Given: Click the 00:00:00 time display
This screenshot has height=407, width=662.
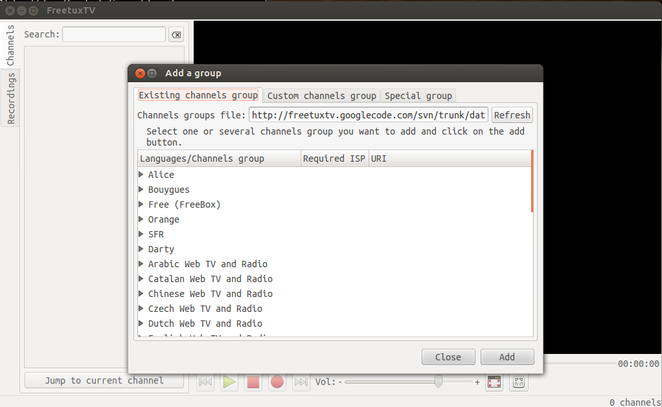Looking at the screenshot, I should (x=638, y=364).
